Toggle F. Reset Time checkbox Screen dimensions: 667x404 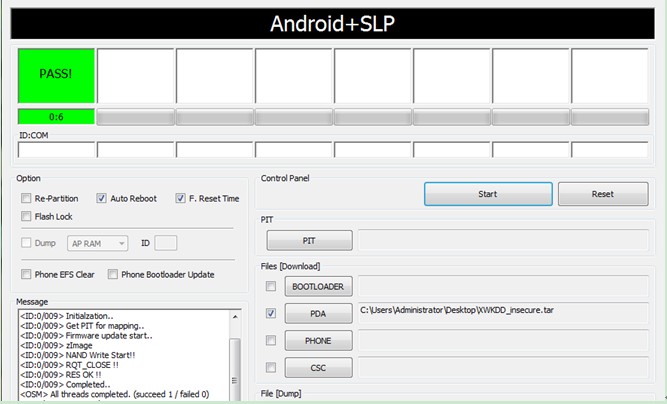tap(180, 198)
